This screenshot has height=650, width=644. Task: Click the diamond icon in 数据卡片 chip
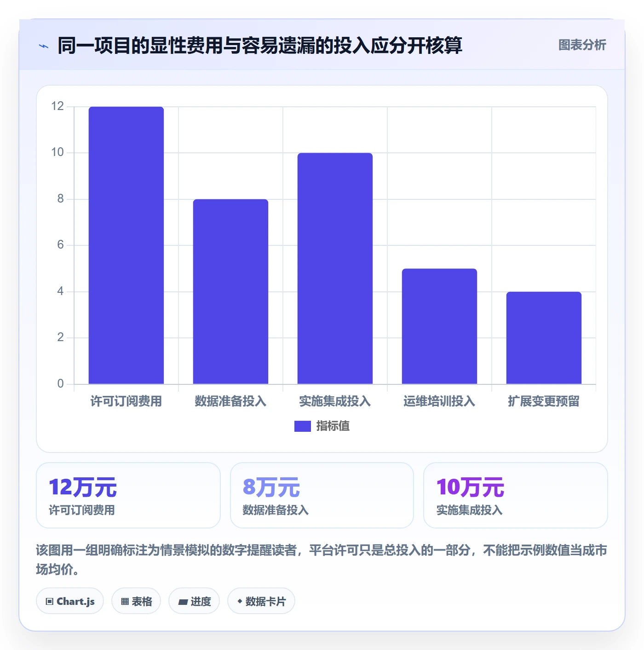pos(240,601)
